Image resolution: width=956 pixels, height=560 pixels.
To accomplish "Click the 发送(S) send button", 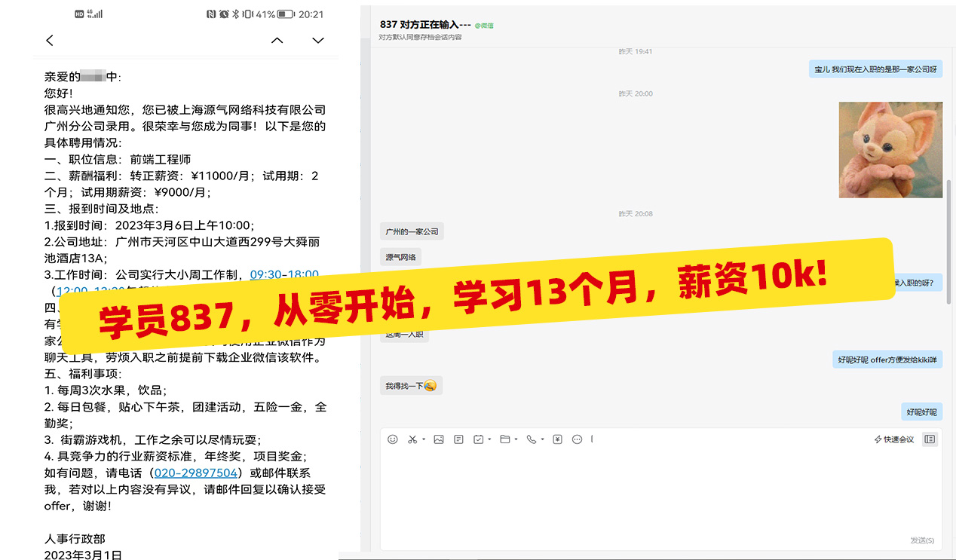I will pyautogui.click(x=922, y=540).
